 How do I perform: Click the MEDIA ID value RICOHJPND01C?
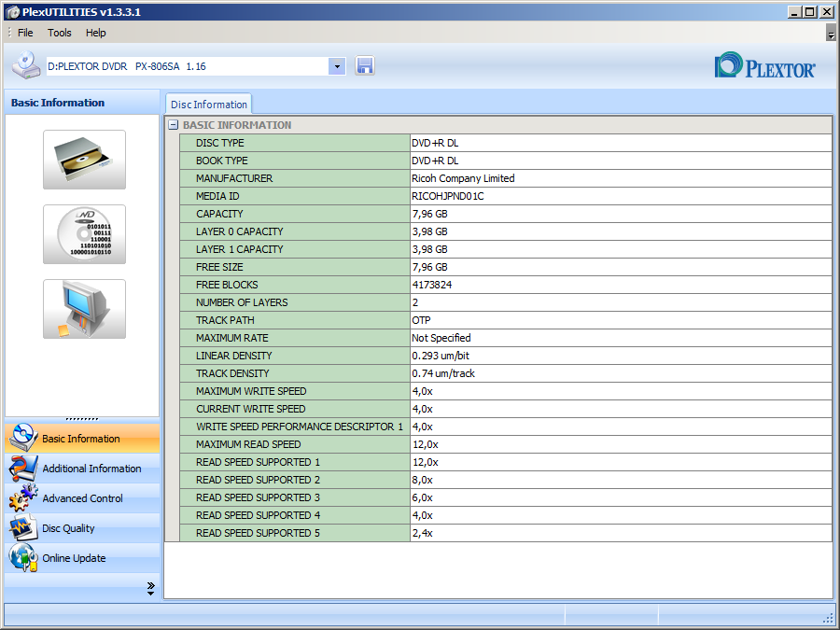pos(447,196)
